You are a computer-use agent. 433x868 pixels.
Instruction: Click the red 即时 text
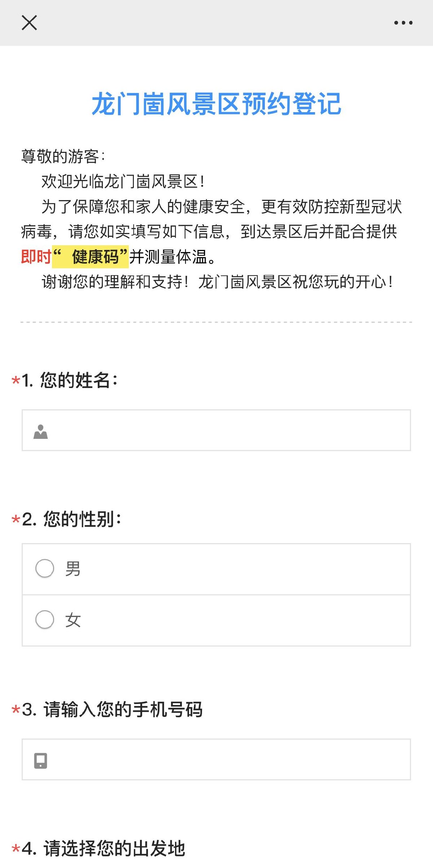(36, 257)
